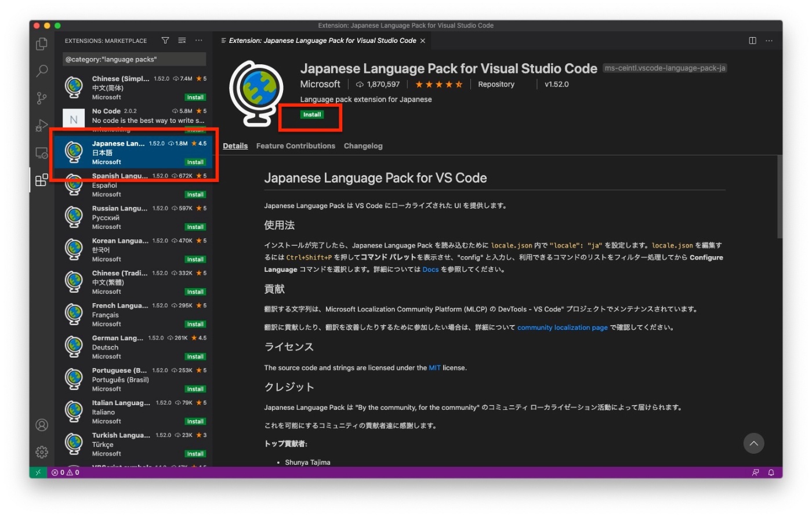Close the Japanese Language Pack tab
The height and width of the screenshot is (517, 812).
click(x=423, y=41)
